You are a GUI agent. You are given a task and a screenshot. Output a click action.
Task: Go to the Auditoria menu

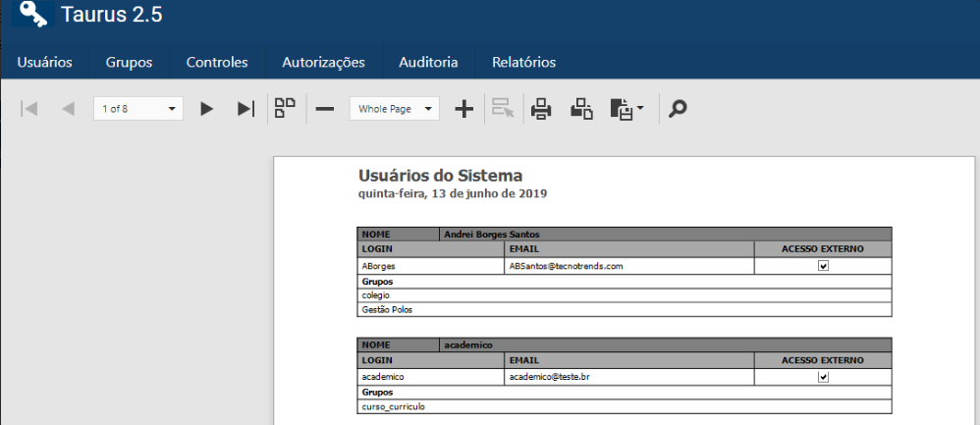point(428,62)
